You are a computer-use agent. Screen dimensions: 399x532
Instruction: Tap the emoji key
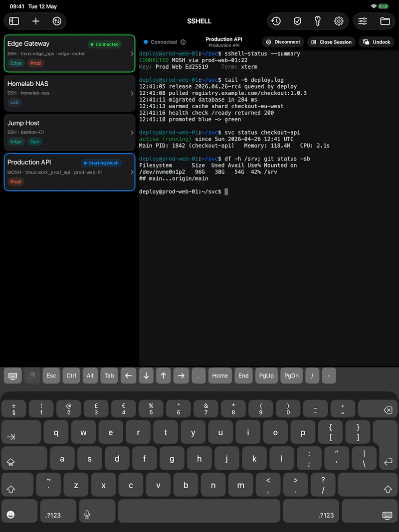pyautogui.click(x=19, y=511)
